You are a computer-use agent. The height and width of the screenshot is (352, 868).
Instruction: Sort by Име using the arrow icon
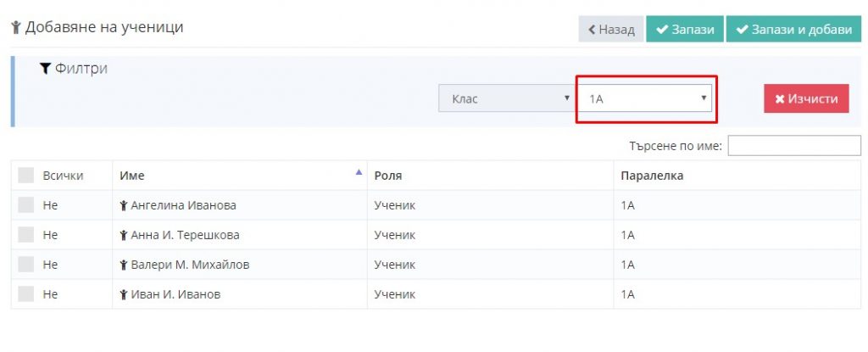[x=359, y=172]
